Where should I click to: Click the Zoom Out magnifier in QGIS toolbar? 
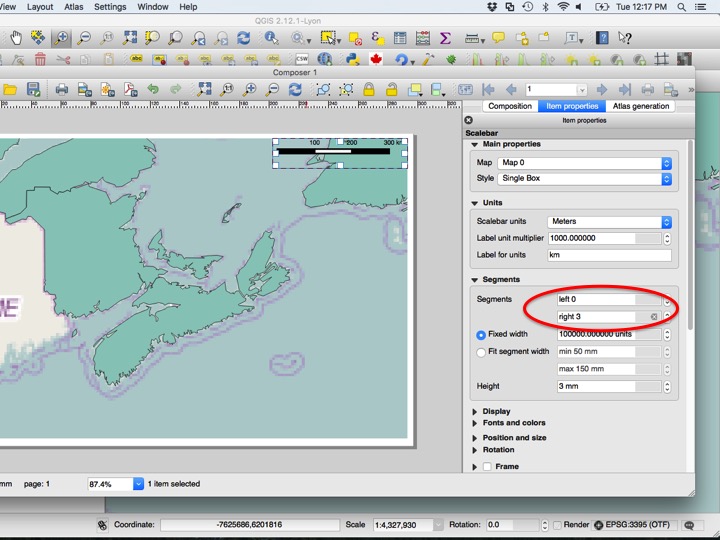click(84, 38)
